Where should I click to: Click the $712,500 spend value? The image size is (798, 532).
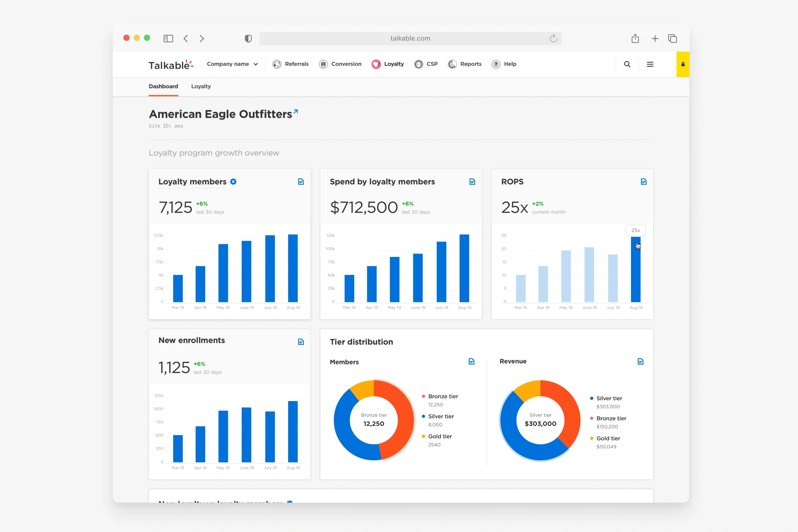(364, 207)
